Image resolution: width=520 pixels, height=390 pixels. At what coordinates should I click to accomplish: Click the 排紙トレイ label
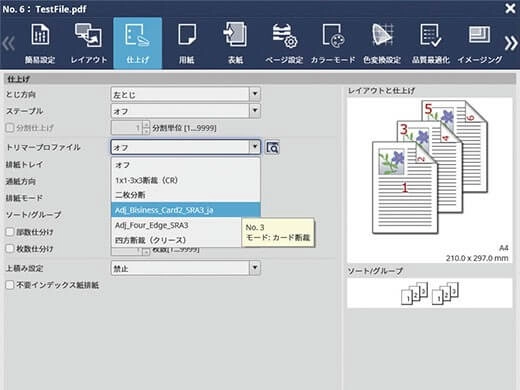pos(24,164)
